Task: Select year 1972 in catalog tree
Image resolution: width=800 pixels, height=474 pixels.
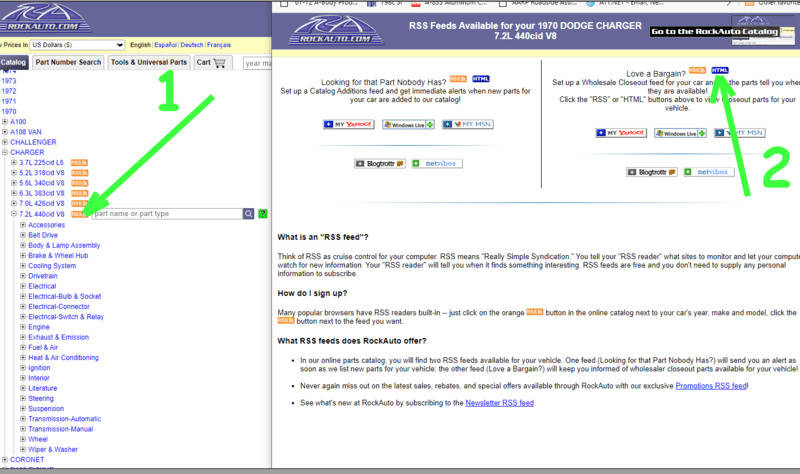Action: point(9,91)
